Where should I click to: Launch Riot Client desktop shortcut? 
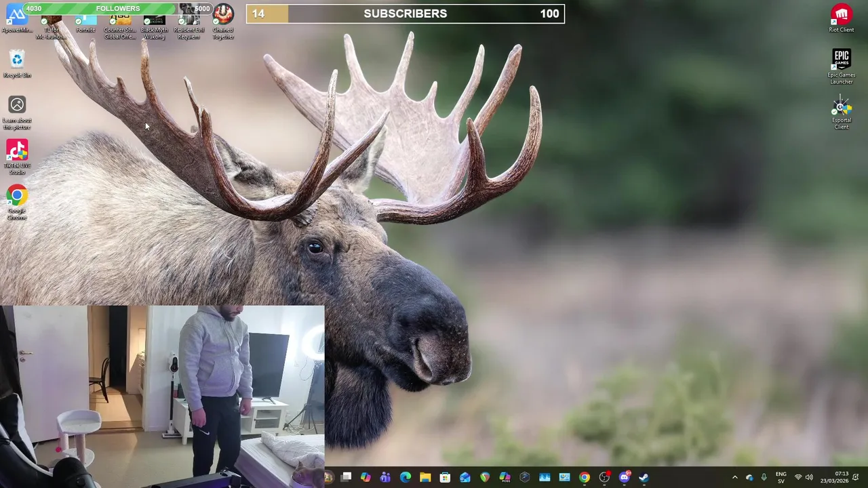tap(842, 18)
